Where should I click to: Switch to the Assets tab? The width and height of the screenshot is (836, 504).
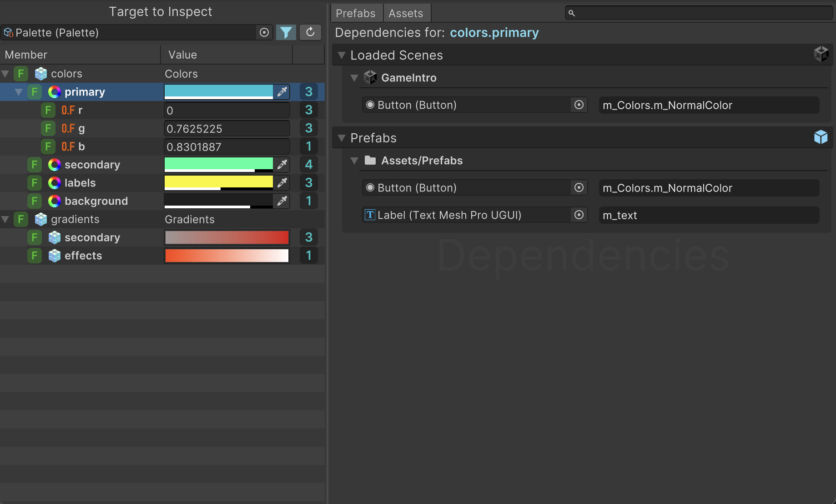click(x=406, y=13)
